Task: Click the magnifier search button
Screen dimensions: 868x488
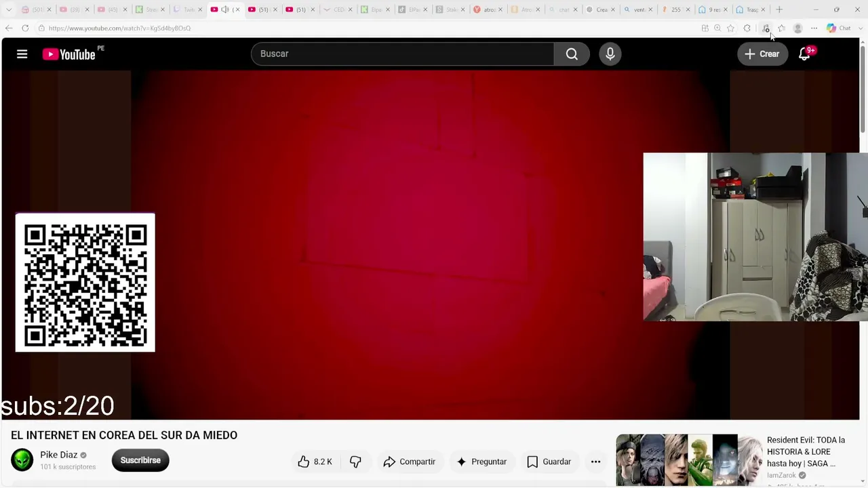Action: (x=572, y=54)
